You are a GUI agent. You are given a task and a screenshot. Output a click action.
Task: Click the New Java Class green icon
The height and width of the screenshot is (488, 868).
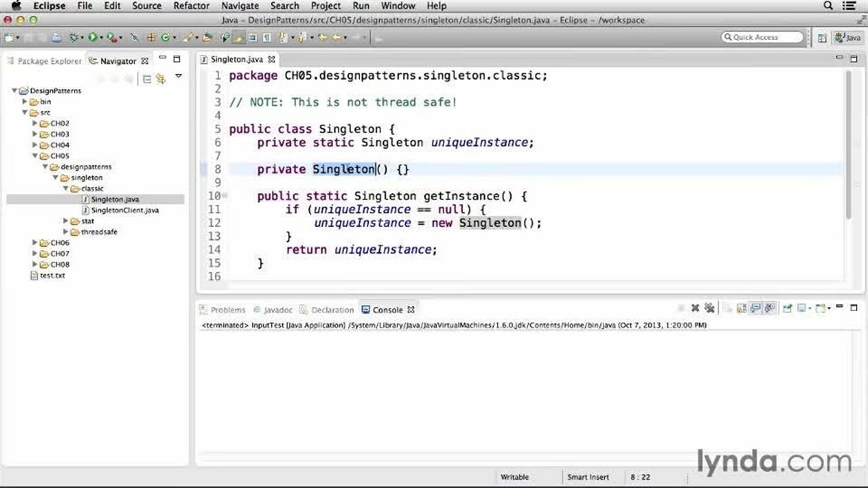[165, 38]
